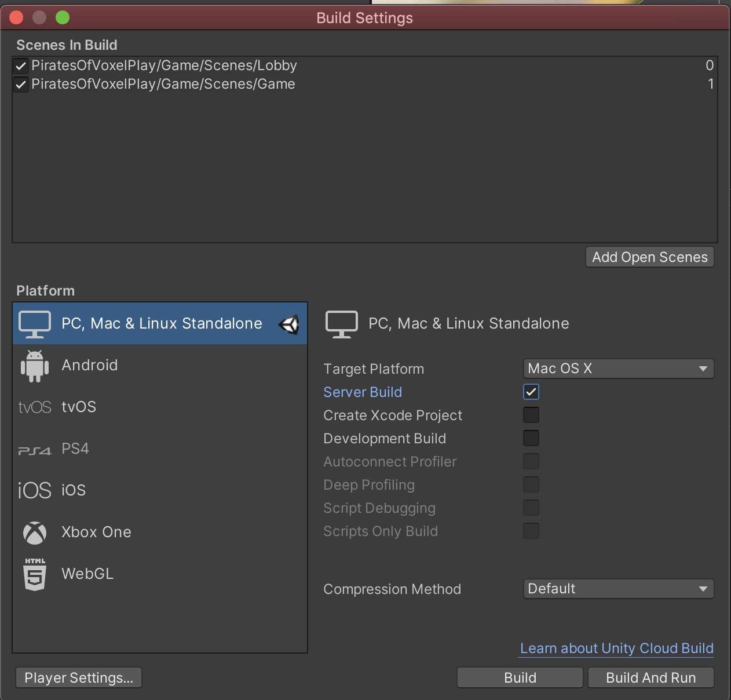Viewport: 731px width, 700px height.
Task: Select WebGL in the platform list
Action: tap(160, 574)
